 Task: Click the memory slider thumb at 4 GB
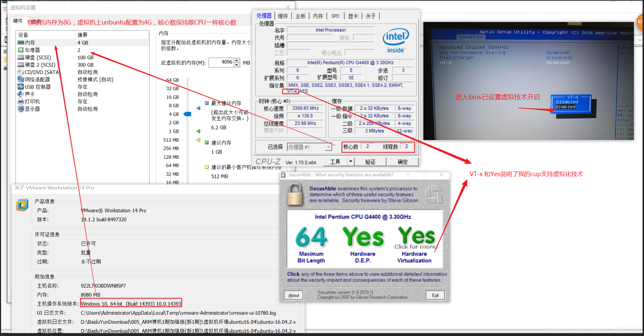coord(187,114)
